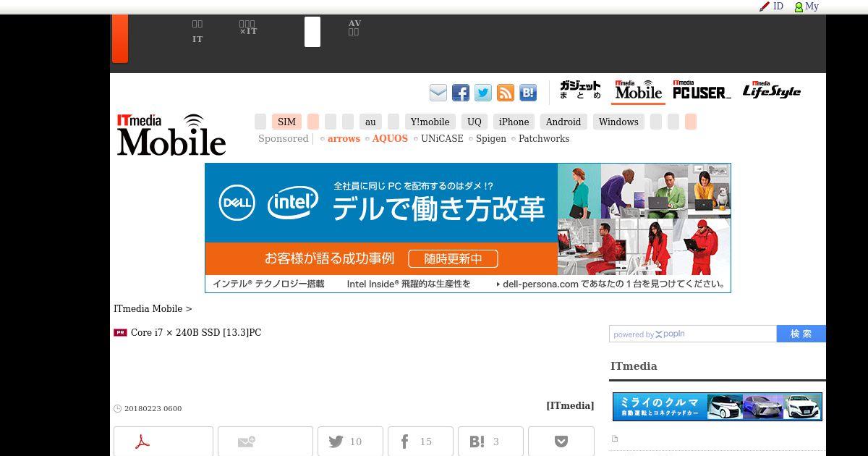Open the sponsored Patchworks link
This screenshot has height=456, width=868.
(544, 139)
